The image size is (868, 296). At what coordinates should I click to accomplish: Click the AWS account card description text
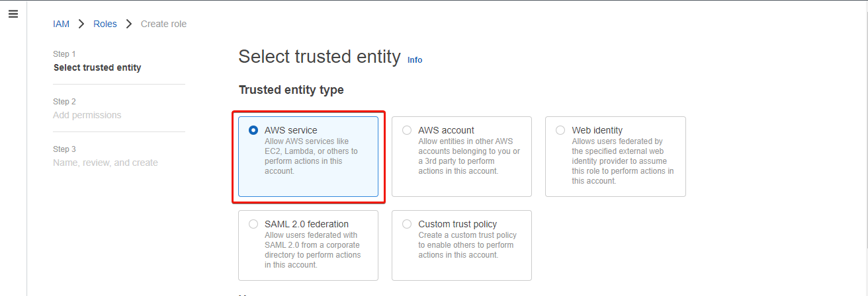[x=469, y=156]
